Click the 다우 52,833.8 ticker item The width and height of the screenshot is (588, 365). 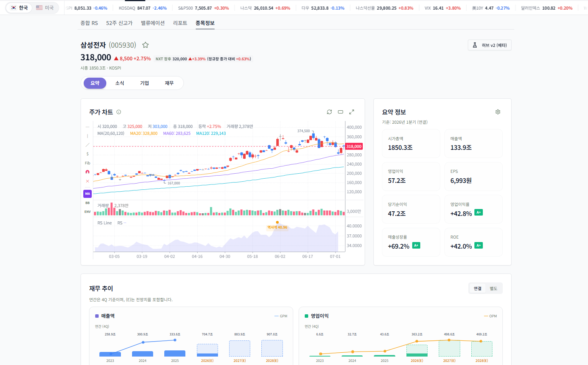pyautogui.click(x=323, y=8)
